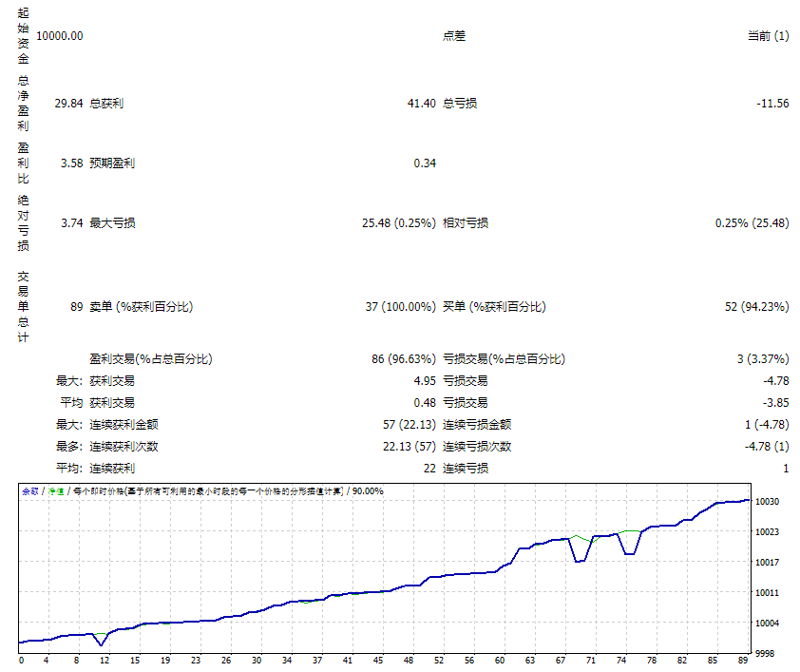The image size is (800, 672).
Task: Select 盈利交易 value 86 (96.63%)
Action: coord(404,358)
